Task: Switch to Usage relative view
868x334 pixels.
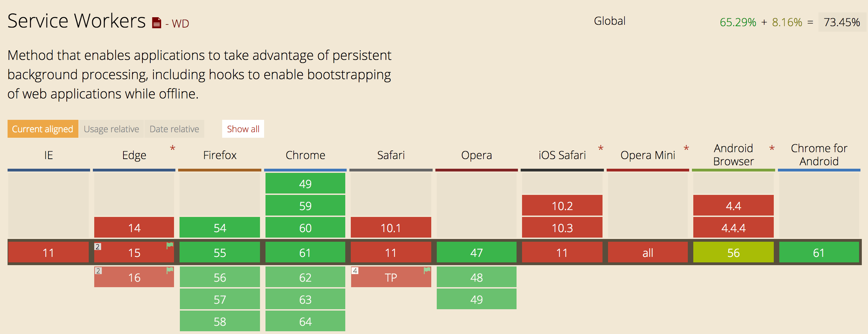Action: pos(111,129)
